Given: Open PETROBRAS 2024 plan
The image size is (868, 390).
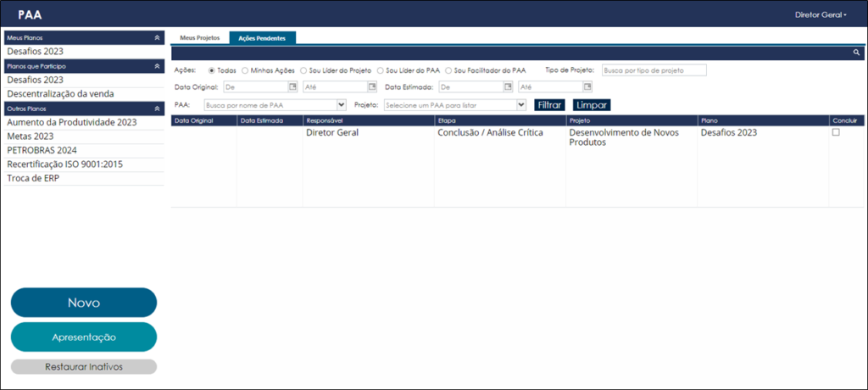Looking at the screenshot, I should [84, 150].
